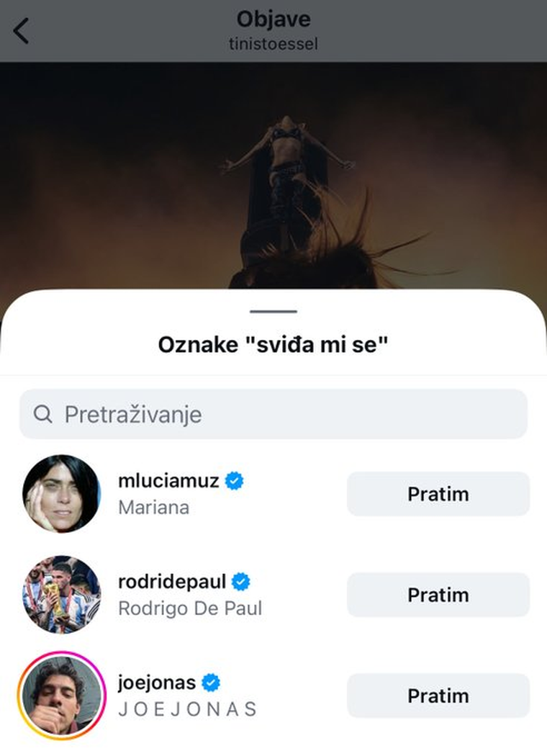Select the Mariana display name
This screenshot has height=756, width=547.
tap(153, 508)
